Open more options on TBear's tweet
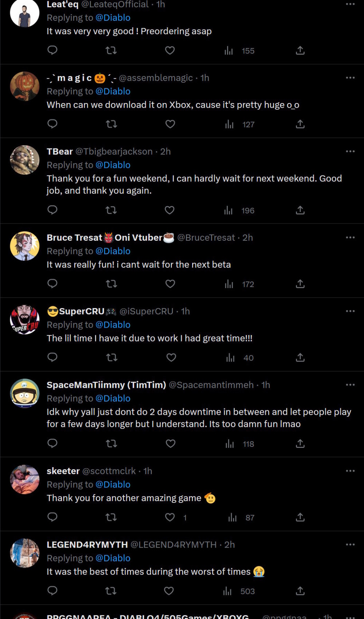 point(350,151)
